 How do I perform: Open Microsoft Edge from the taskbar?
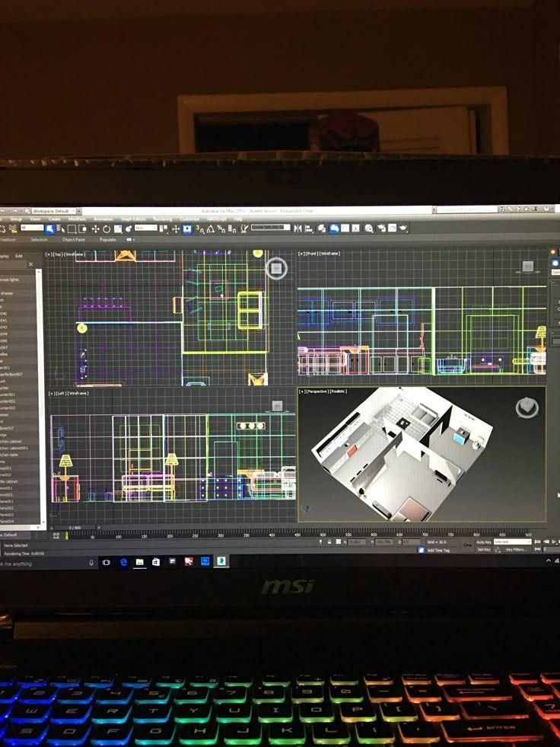point(123,562)
